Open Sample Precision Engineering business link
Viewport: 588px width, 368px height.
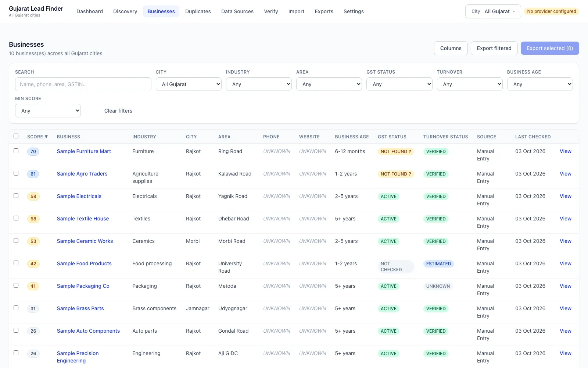click(78, 357)
